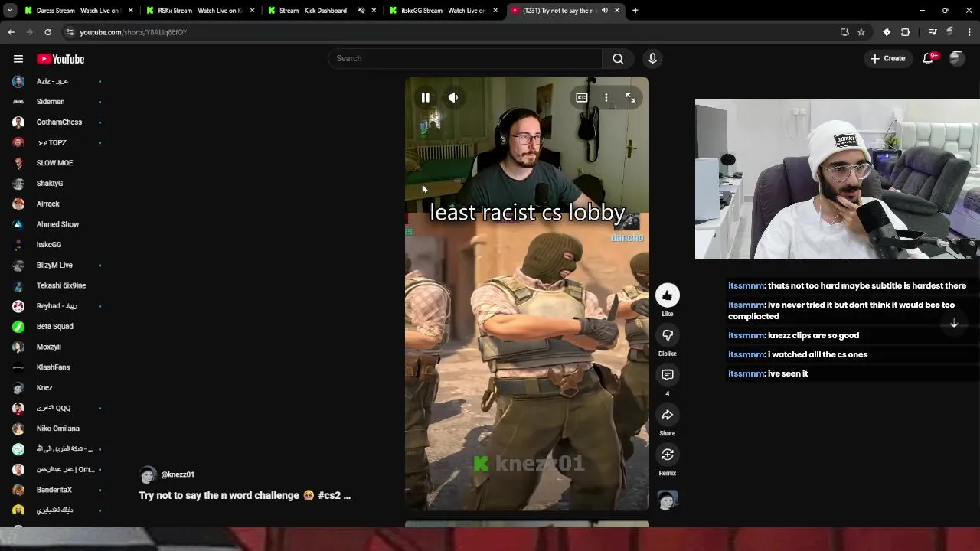Viewport: 980px width, 551px height.
Task: Go to the YouTube home logo
Action: coord(60,59)
